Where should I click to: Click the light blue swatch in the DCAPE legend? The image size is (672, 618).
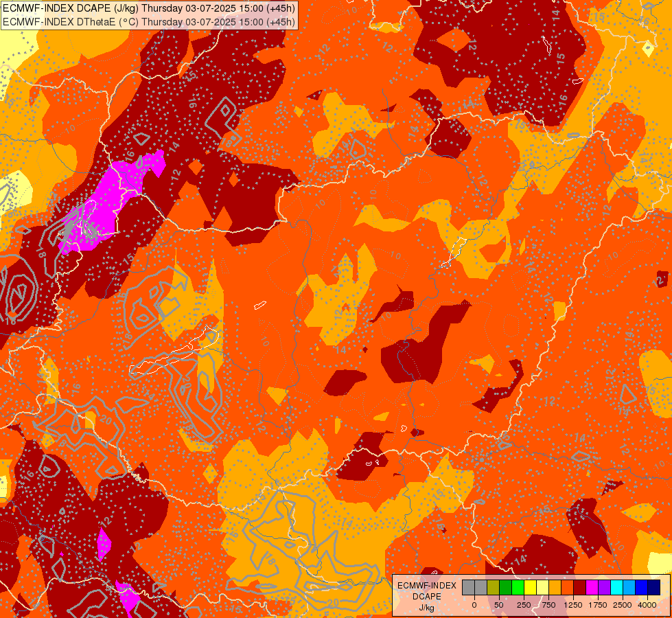coord(629,587)
